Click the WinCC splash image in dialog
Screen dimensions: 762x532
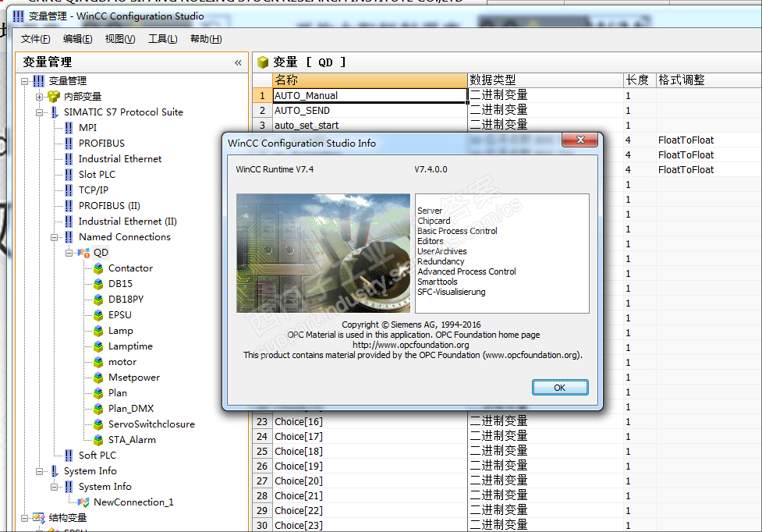[x=323, y=253]
